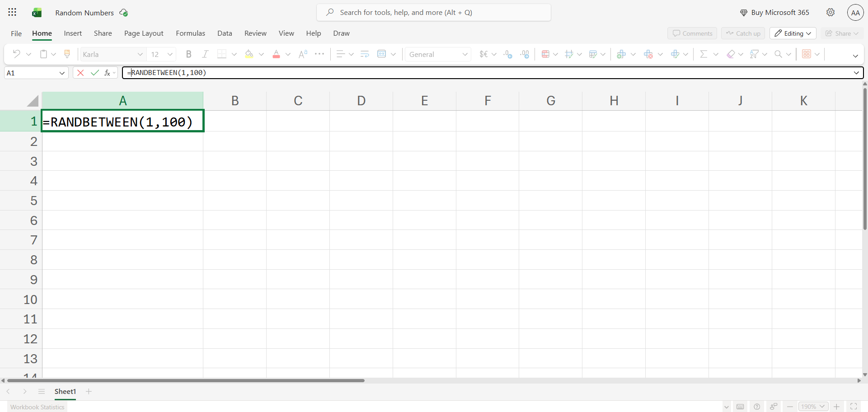Open the Karla font dropdown
868x412 pixels.
pos(140,54)
